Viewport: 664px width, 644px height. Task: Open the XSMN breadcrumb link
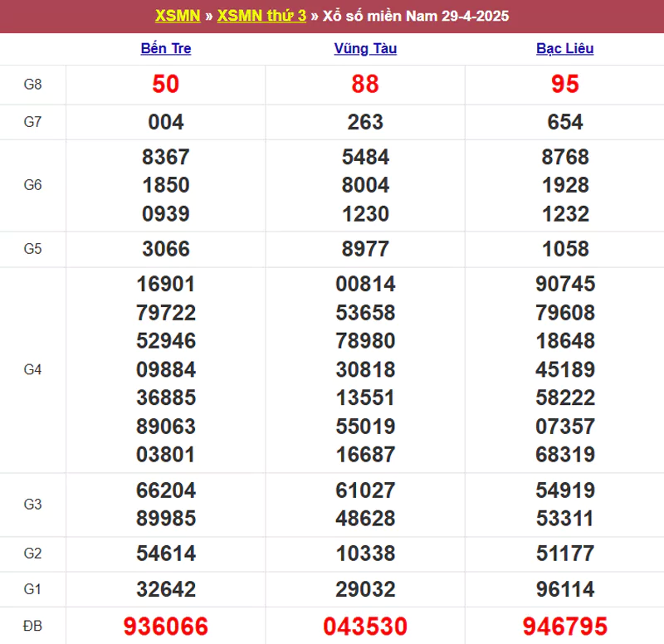pyautogui.click(x=178, y=16)
